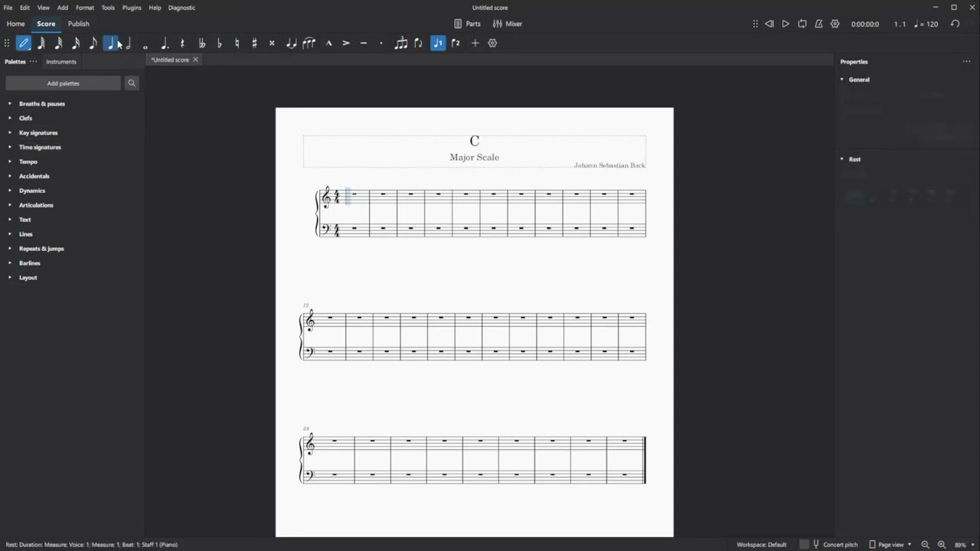Screen dimensions: 980x551
Task: Zoom in the score view
Action: [x=942, y=544]
